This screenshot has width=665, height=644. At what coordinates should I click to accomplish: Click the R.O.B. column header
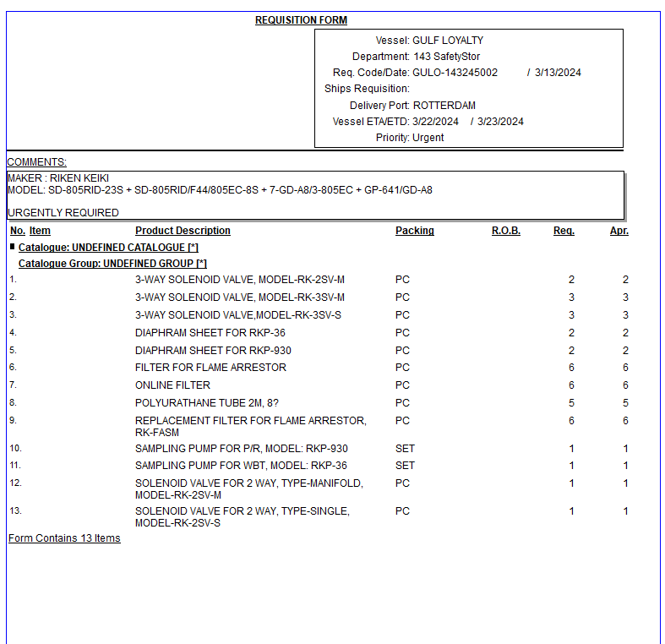(505, 231)
